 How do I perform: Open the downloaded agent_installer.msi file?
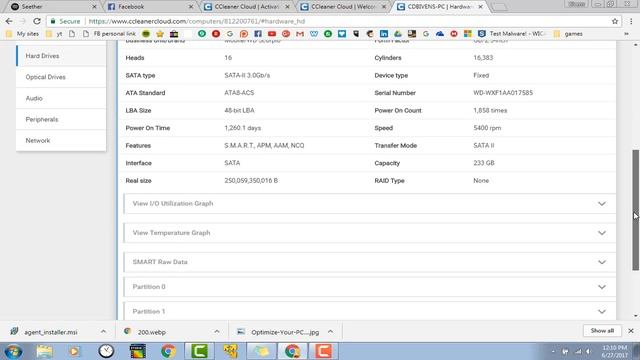[51, 332]
